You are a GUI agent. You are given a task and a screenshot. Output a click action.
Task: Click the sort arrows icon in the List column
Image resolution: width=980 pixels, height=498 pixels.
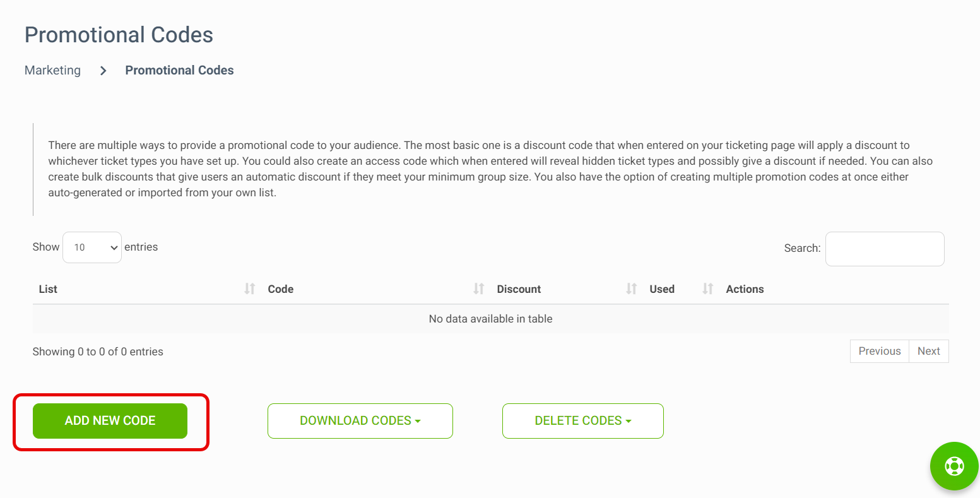point(250,289)
